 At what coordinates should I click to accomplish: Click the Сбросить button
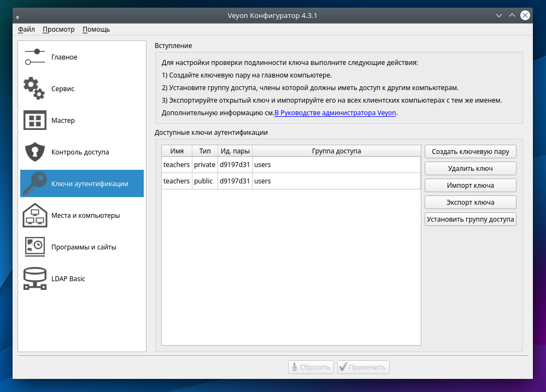(311, 367)
